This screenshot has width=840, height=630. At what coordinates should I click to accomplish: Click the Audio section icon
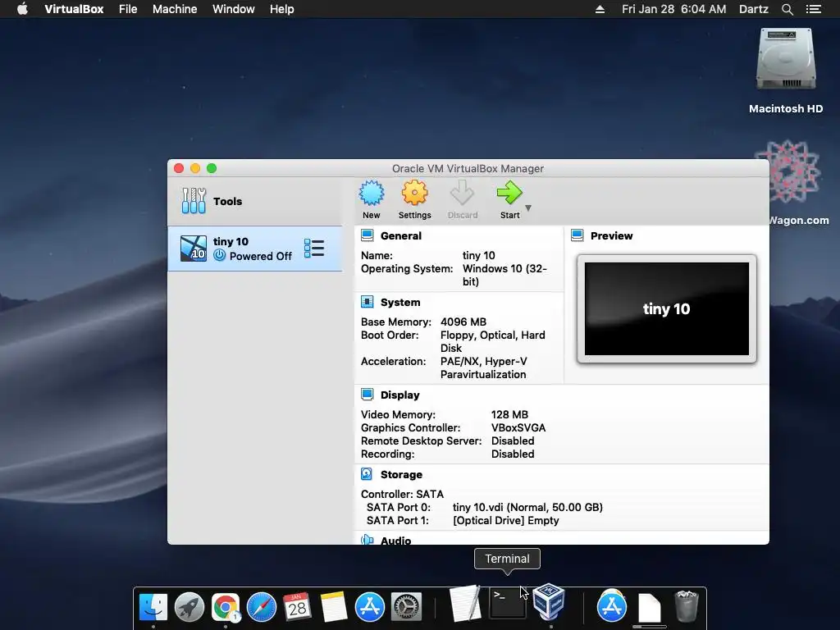click(x=367, y=540)
